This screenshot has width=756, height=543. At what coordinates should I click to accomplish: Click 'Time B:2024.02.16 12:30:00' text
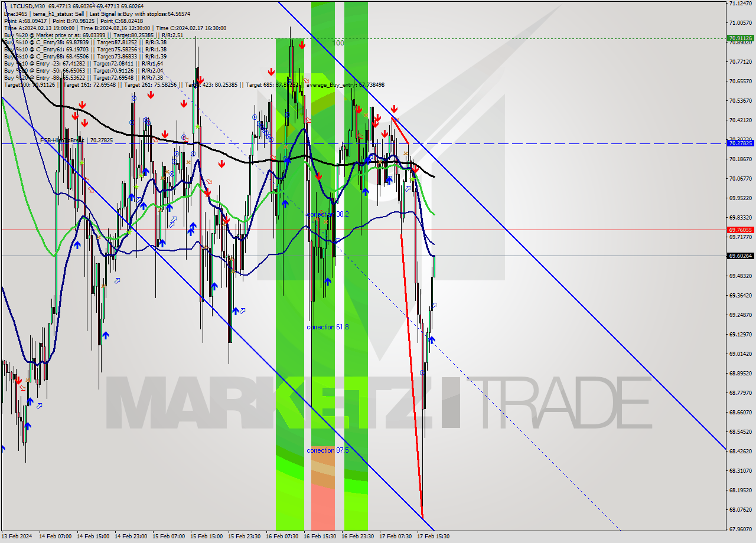[115, 28]
